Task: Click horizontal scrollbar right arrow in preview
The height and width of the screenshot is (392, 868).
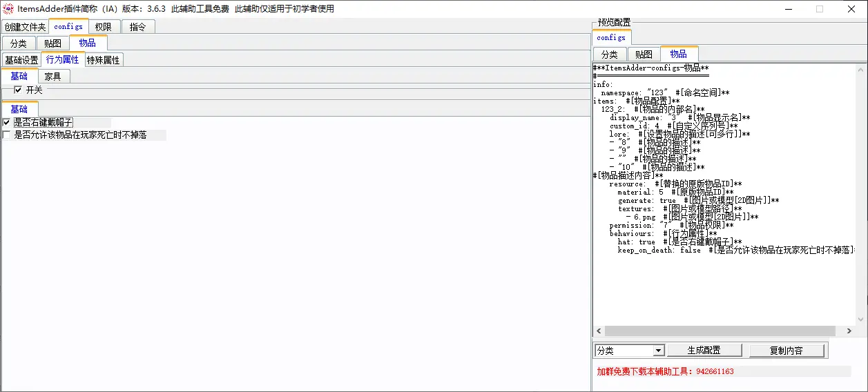Action: 849,331
